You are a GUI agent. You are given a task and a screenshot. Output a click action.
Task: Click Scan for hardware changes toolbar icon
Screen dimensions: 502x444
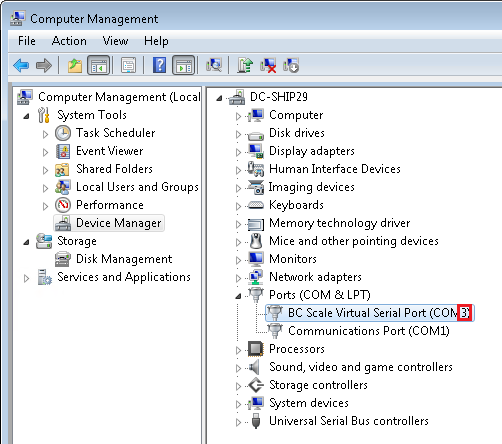point(214,65)
